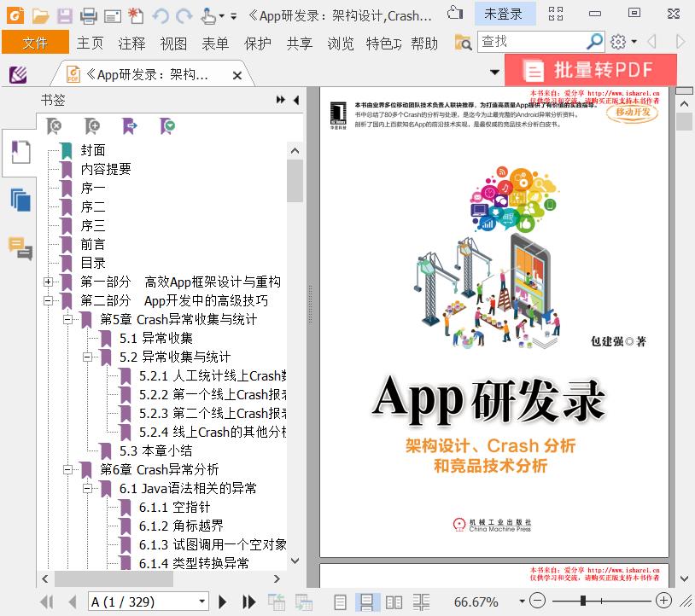Open the skin/shirt theme icon

[x=455, y=13]
